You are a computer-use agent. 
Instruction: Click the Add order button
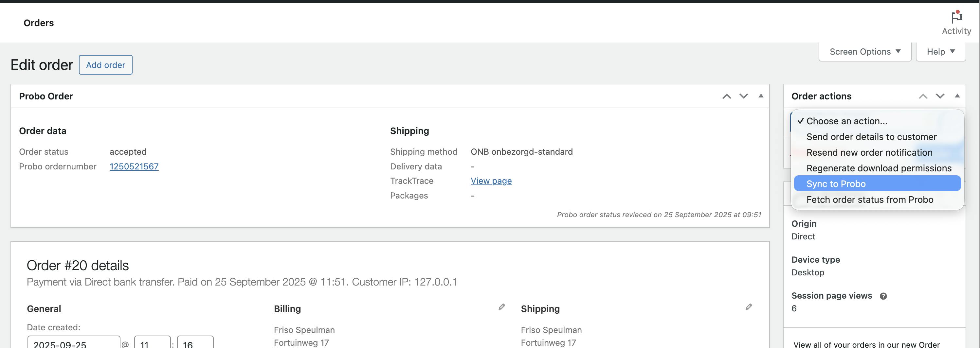click(105, 65)
